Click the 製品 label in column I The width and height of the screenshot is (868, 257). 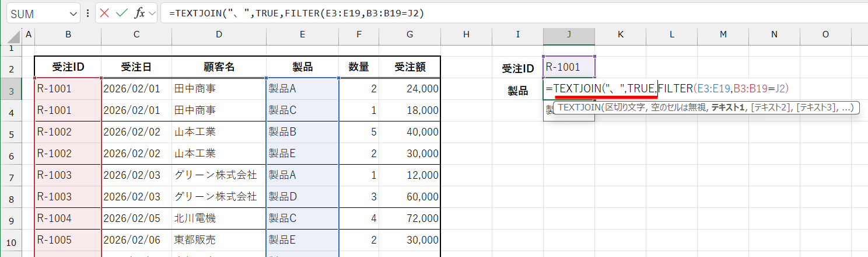(518, 91)
